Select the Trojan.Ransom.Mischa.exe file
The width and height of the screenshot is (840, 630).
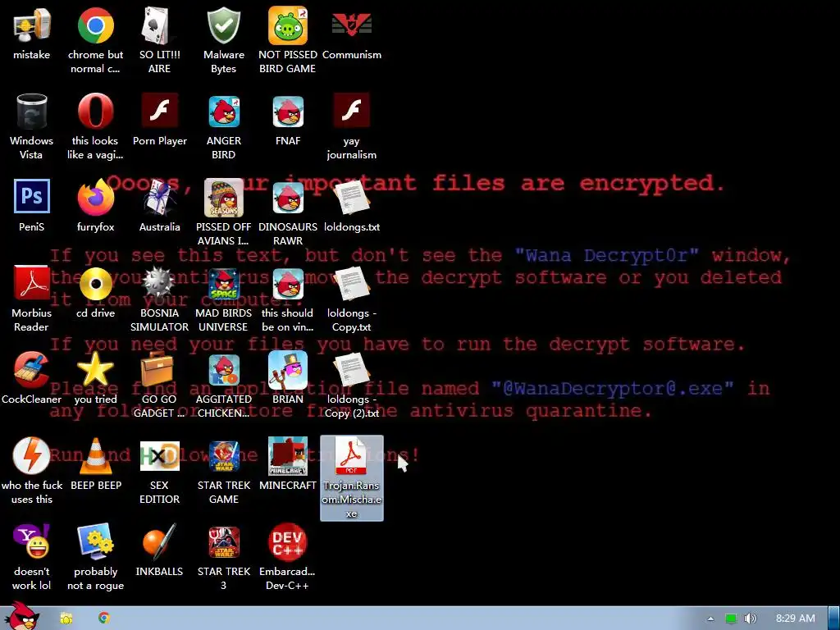(x=351, y=477)
